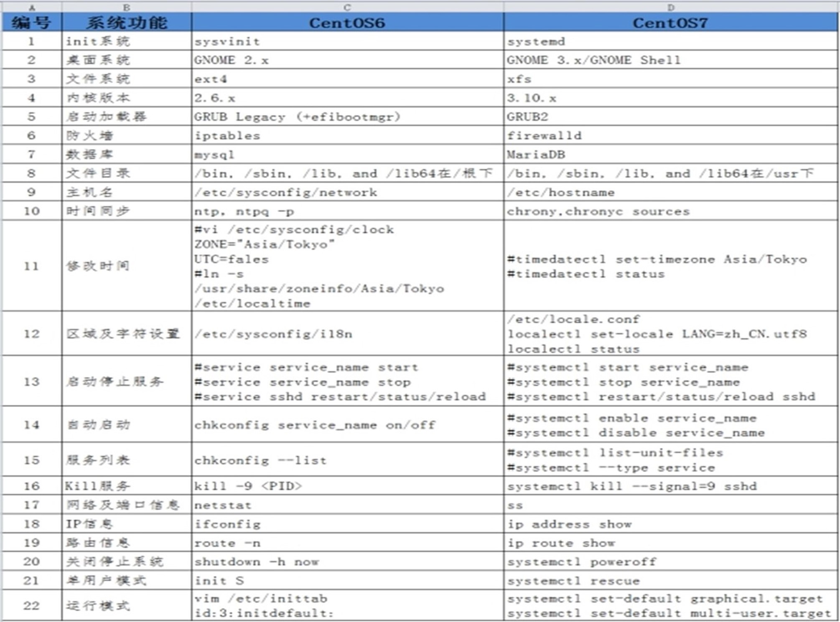Select the 网络及端口信息 cell
840x622 pixels.
(127, 505)
